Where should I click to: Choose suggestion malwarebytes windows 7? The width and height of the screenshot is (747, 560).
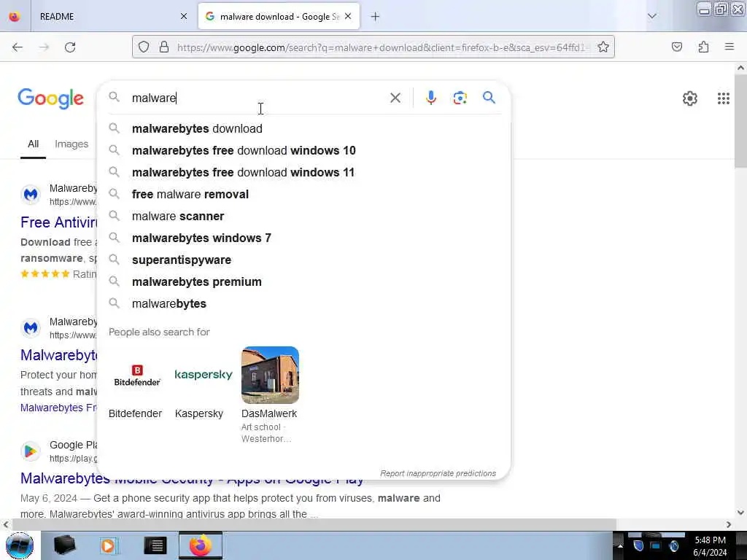click(x=304, y=238)
